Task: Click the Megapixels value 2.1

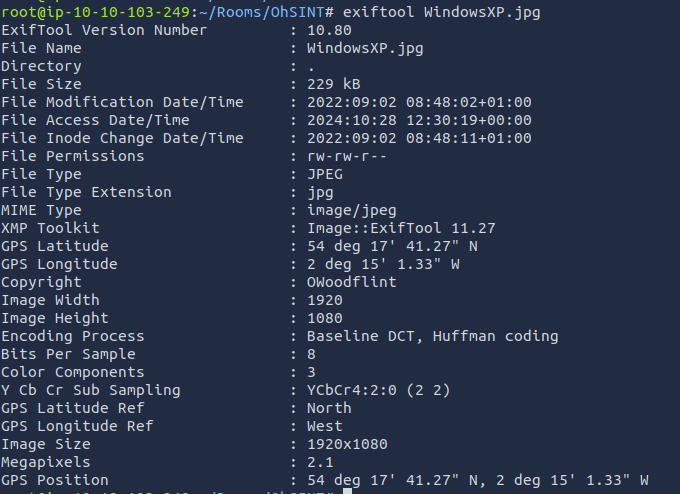Action: coord(320,462)
